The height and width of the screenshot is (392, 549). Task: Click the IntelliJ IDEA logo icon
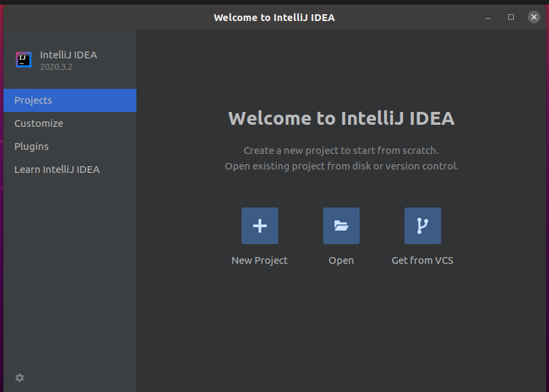pyautogui.click(x=24, y=60)
